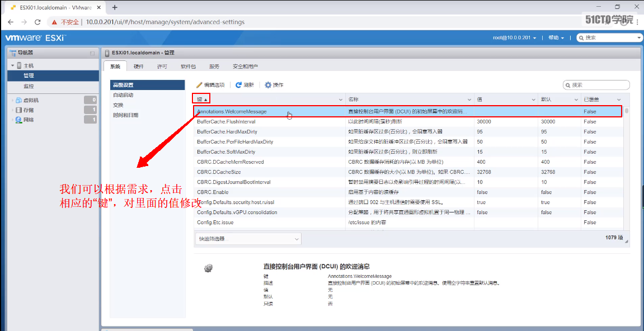Open a new browser tab
Viewport: 644px width, 331px height.
[x=115, y=7]
